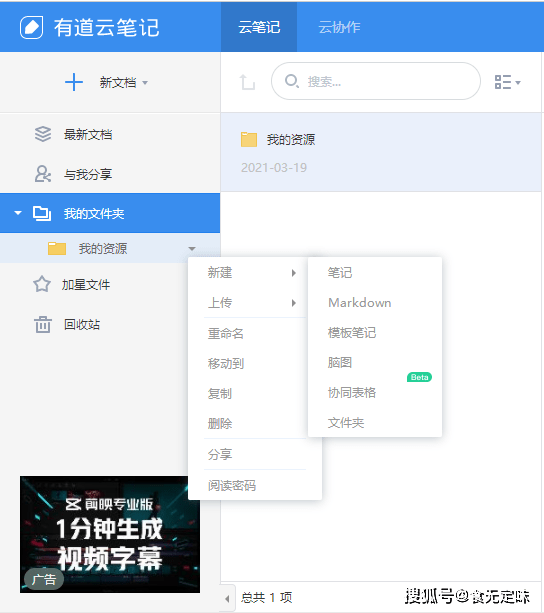Collapse the 我的文件夹 tree arrow
The image size is (544, 613).
tap(18, 213)
